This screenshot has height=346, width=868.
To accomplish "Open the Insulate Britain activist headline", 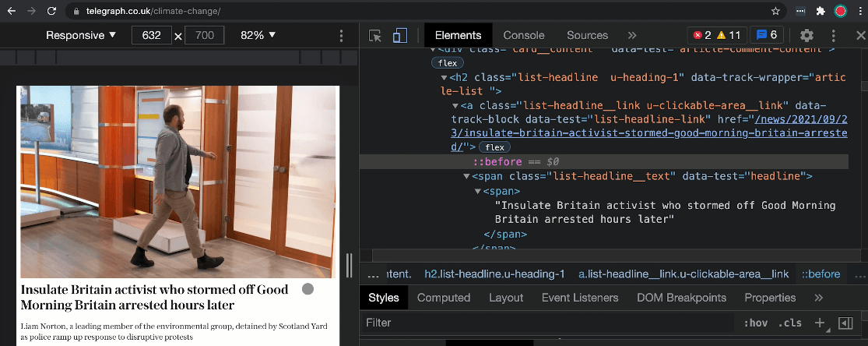I will [x=154, y=297].
